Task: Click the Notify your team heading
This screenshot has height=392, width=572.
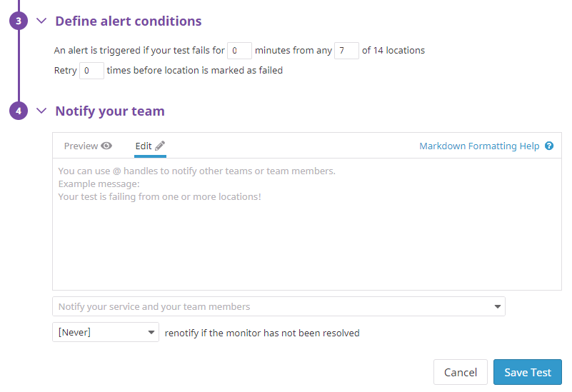Action: pyautogui.click(x=110, y=111)
